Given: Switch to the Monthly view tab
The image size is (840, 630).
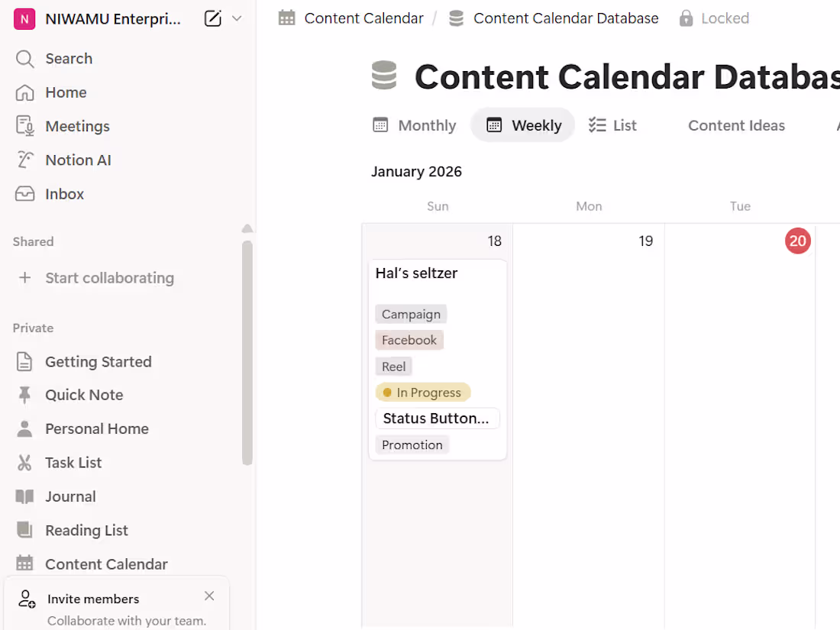Looking at the screenshot, I should [x=415, y=126].
